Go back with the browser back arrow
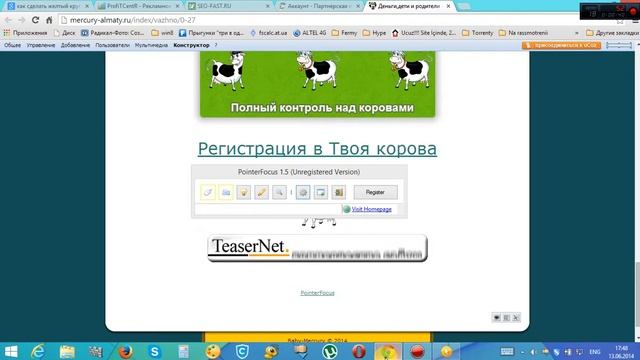The width and height of the screenshot is (640, 360). pos(8,20)
